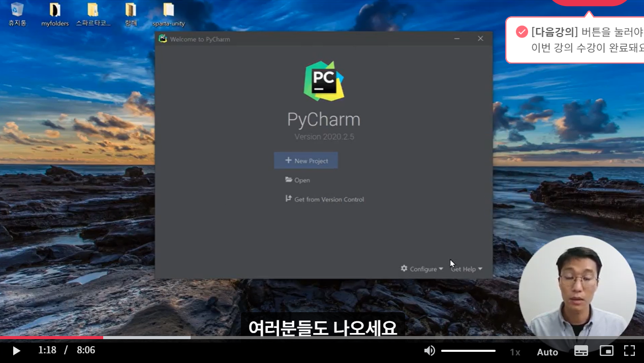Close the Welcome to PyCharm window
Image resolution: width=644 pixels, height=363 pixels.
pos(480,39)
